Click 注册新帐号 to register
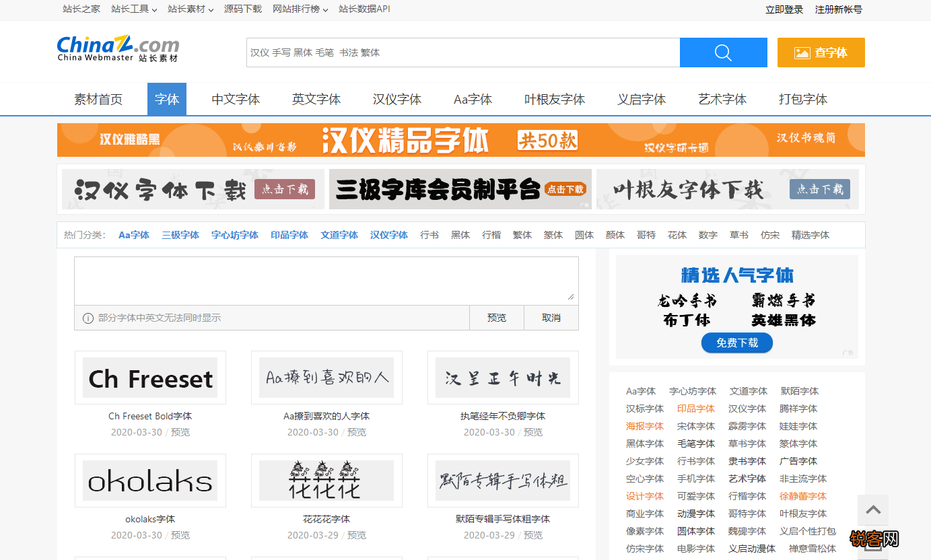The width and height of the screenshot is (931, 560). click(839, 9)
